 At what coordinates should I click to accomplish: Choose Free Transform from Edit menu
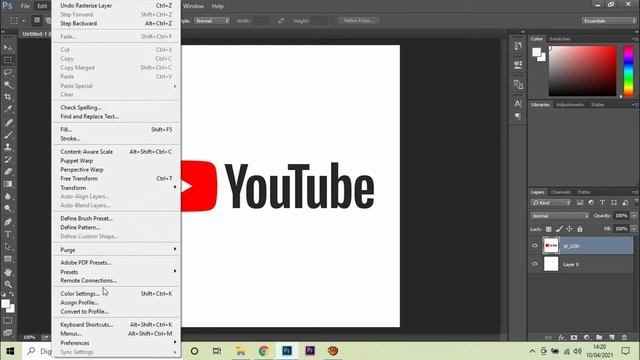pyautogui.click(x=116, y=178)
